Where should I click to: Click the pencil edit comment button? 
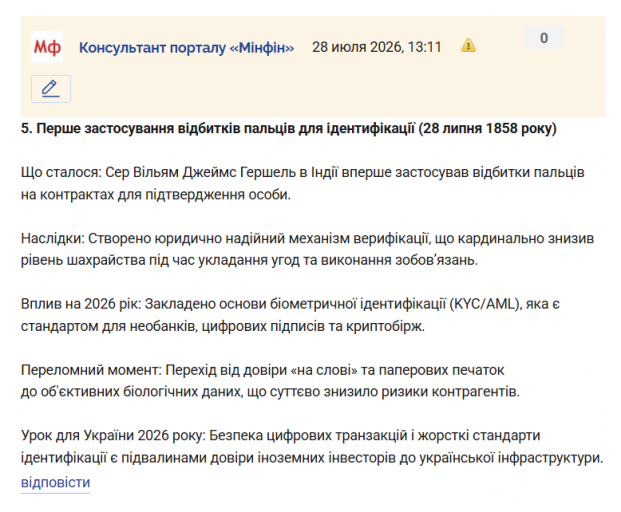[x=51, y=89]
